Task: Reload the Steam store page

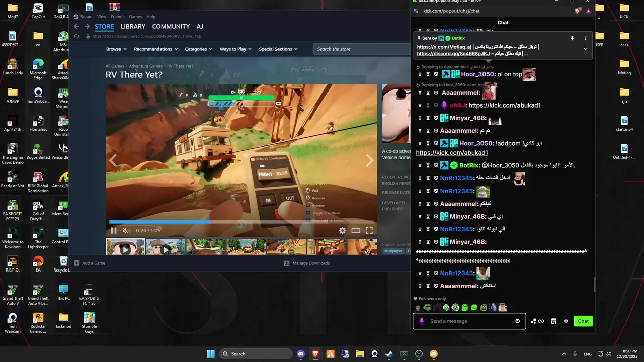Action: [77, 36]
